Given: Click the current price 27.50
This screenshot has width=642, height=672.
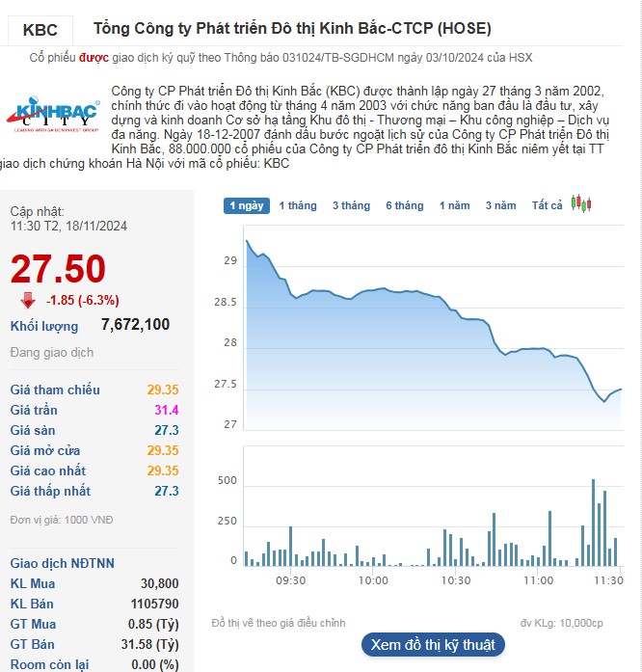Looking at the screenshot, I should pyautogui.click(x=58, y=269).
